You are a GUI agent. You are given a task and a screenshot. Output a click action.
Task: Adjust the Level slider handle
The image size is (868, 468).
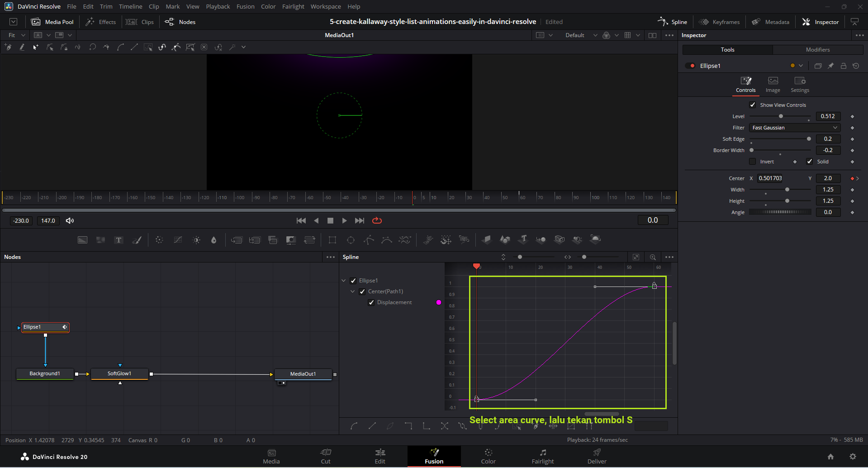tap(781, 116)
